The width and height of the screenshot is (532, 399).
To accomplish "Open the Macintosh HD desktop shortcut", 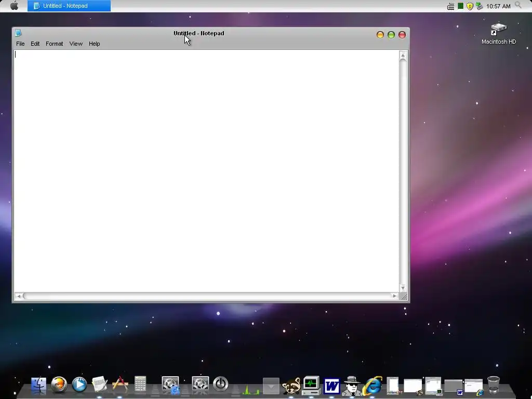I will point(498,34).
